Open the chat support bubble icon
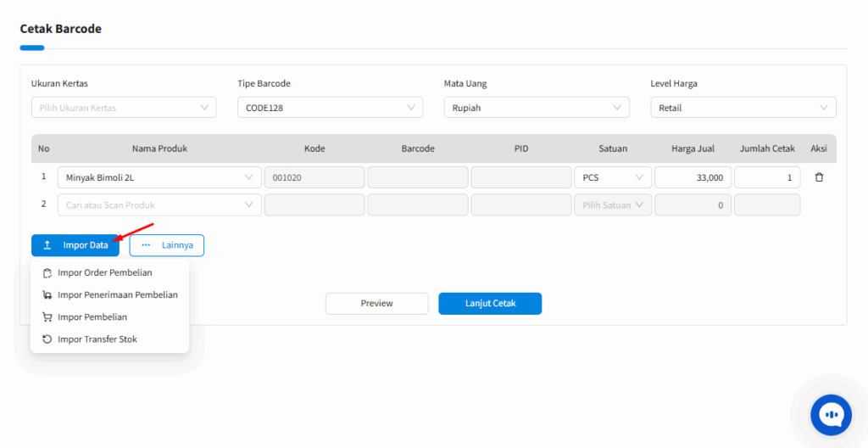 [836, 416]
